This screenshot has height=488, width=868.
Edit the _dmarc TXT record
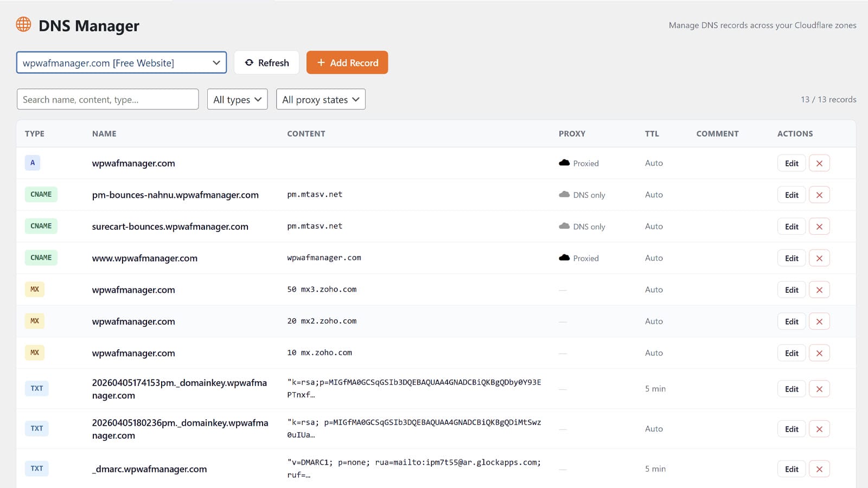[x=792, y=469]
